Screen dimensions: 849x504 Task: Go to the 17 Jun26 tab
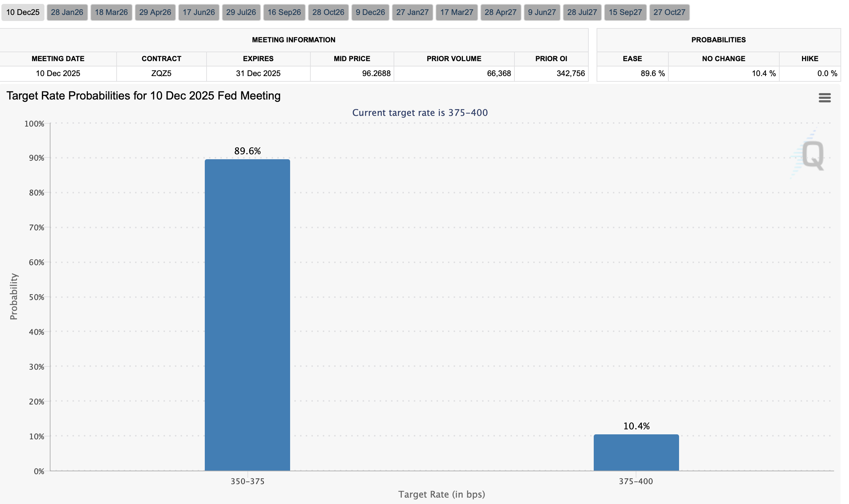(199, 12)
